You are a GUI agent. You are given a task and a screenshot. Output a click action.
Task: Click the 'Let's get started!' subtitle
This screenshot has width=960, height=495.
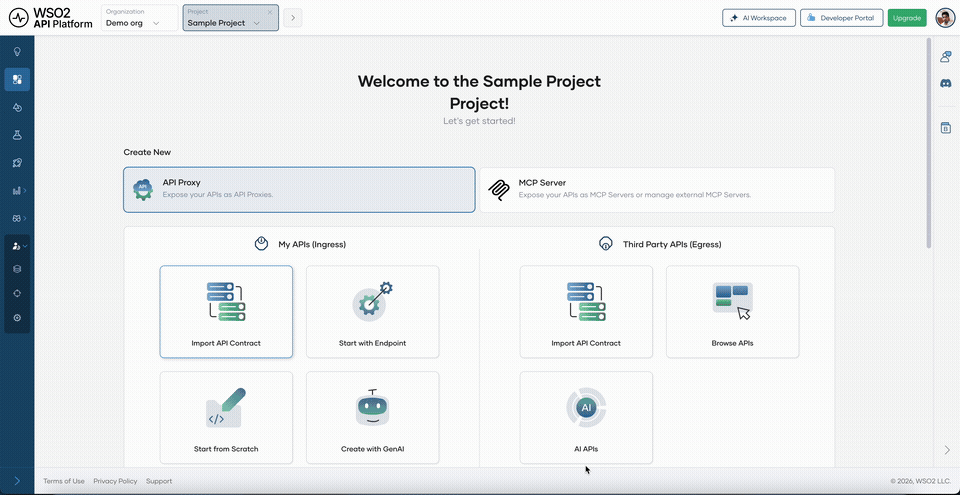coord(479,121)
